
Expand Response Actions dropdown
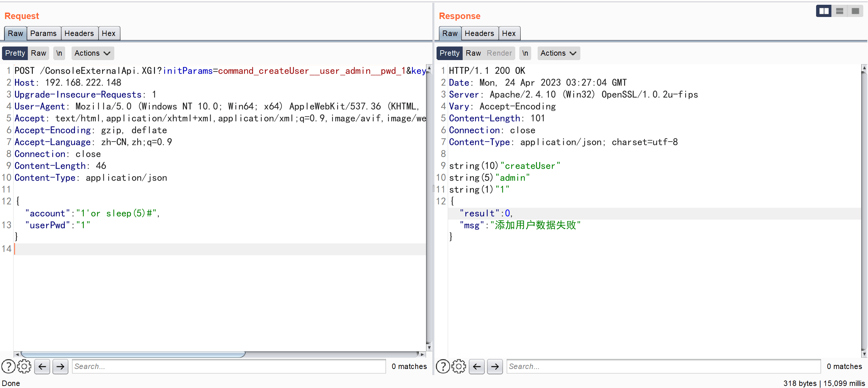point(559,53)
